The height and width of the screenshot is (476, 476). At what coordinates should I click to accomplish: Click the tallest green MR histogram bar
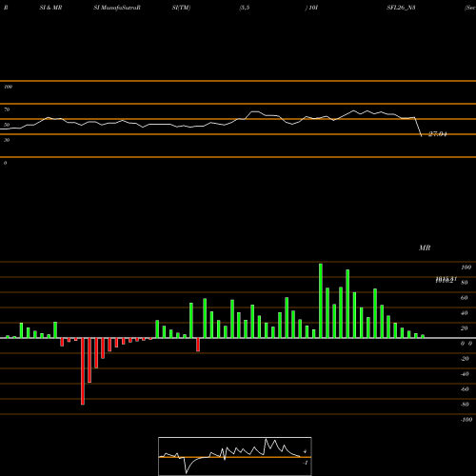(321, 301)
